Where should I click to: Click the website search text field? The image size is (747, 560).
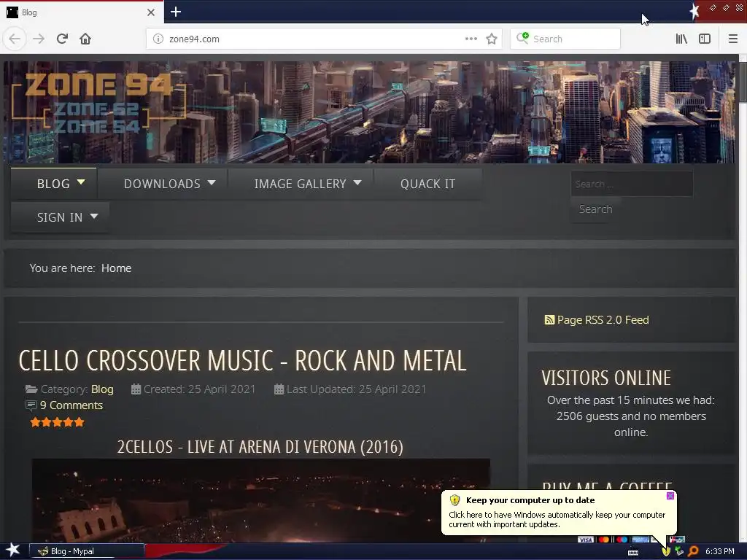(632, 184)
